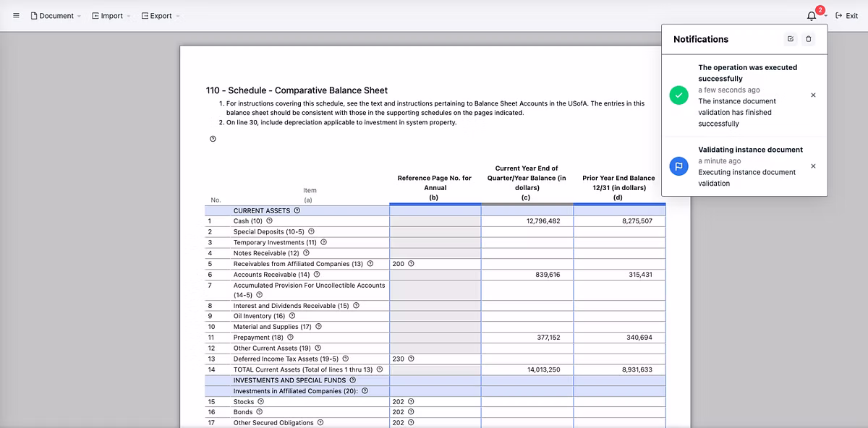Screen dimensions: 868x428
Task: Mark all notifications as read
Action: [x=791, y=39]
